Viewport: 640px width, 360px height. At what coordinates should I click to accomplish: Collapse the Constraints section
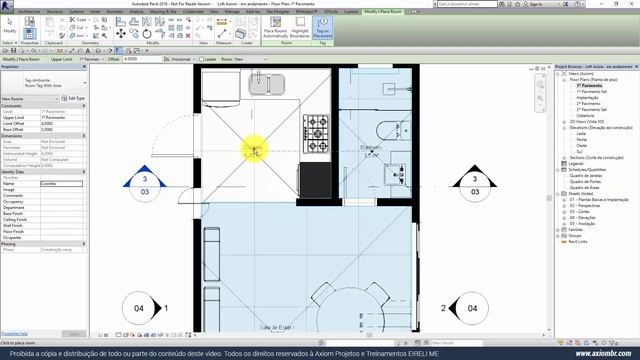84,106
